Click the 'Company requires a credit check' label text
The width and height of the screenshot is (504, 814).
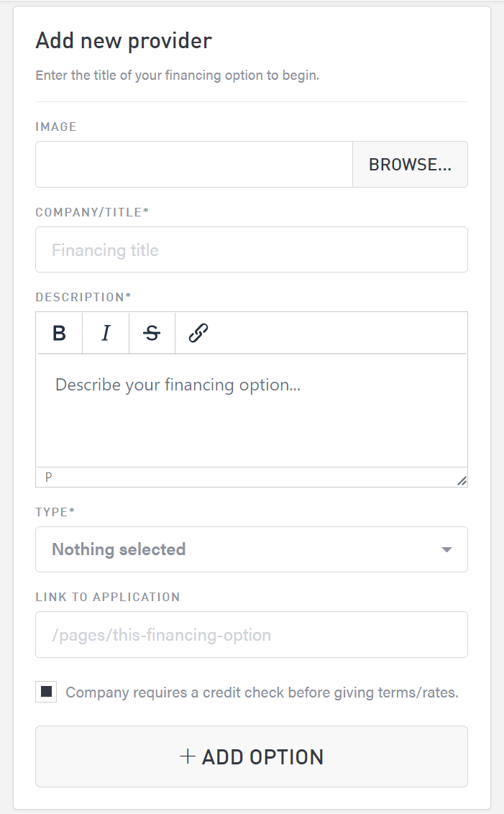point(262,692)
